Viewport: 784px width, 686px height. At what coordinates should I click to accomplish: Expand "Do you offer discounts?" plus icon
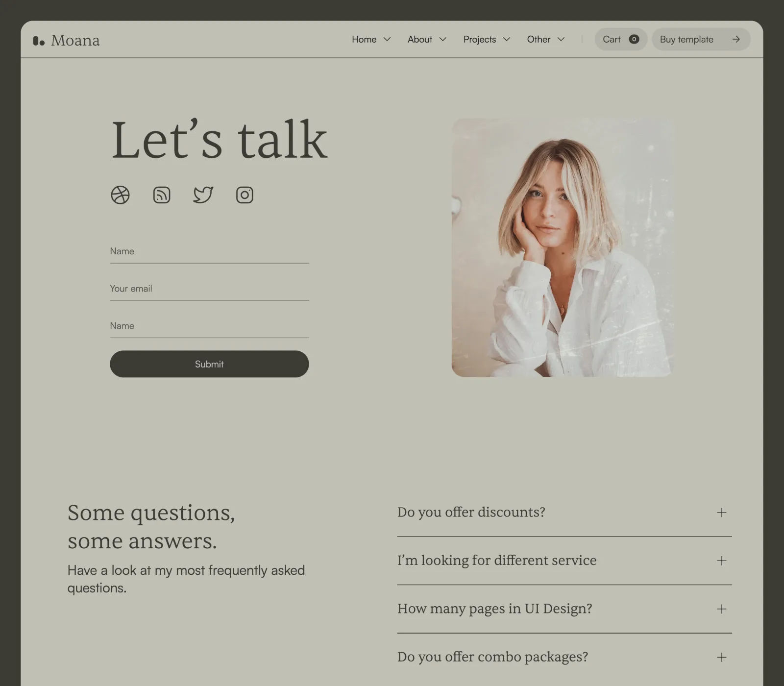coord(722,513)
